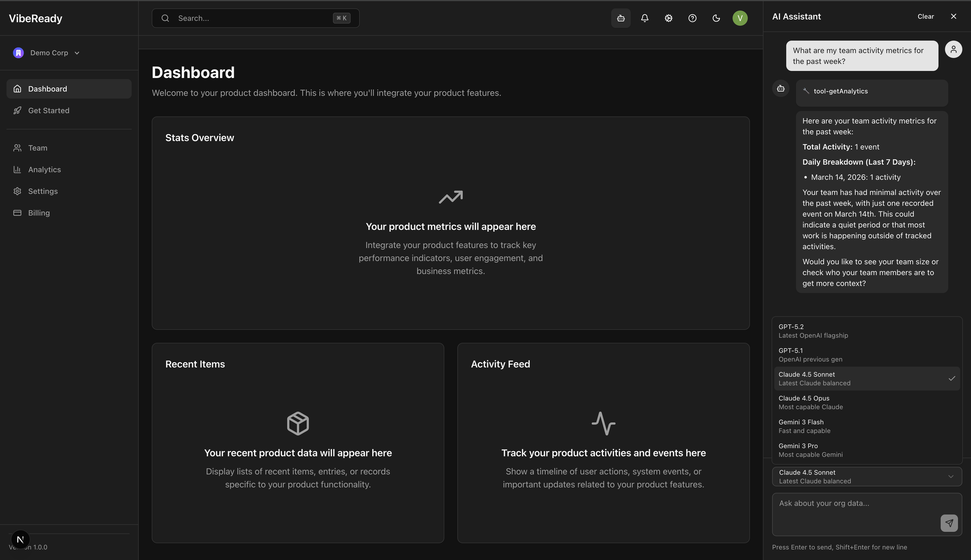Select the Analytics chart icon in the sidebar
971x560 pixels.
[x=17, y=169]
